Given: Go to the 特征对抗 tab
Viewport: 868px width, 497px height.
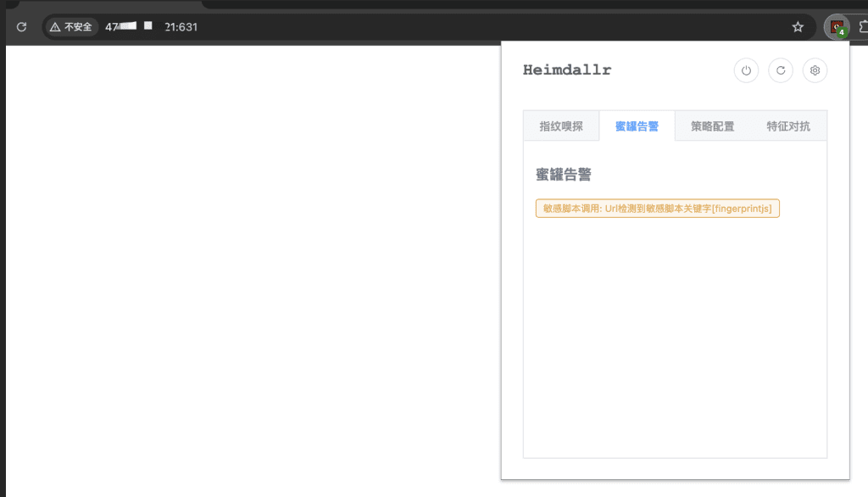Looking at the screenshot, I should click(x=788, y=126).
